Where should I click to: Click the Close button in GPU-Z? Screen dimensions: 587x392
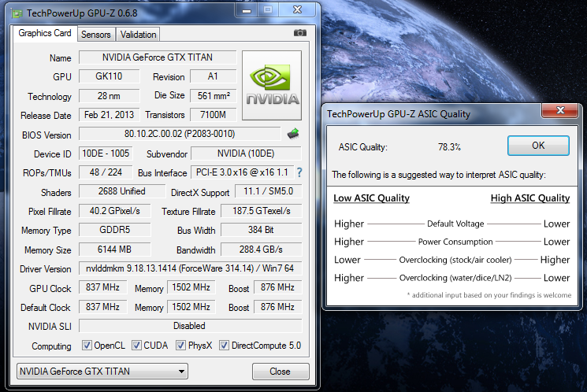[x=280, y=371]
